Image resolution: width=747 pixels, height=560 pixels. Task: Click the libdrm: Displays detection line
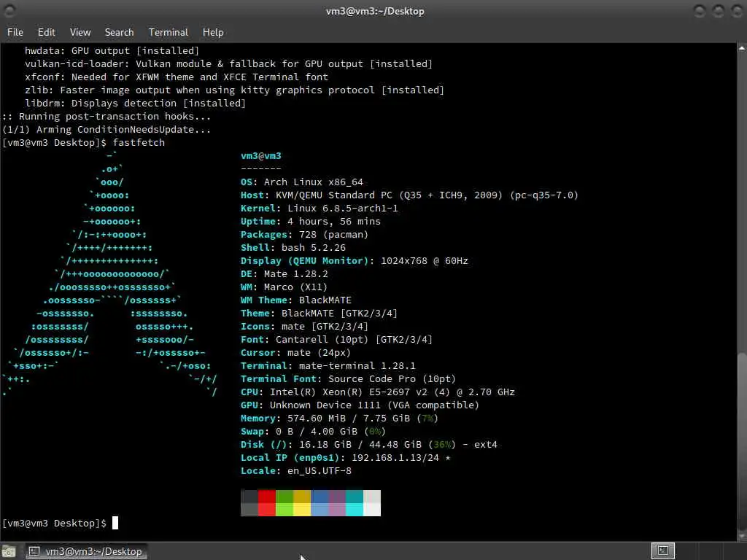coord(135,104)
